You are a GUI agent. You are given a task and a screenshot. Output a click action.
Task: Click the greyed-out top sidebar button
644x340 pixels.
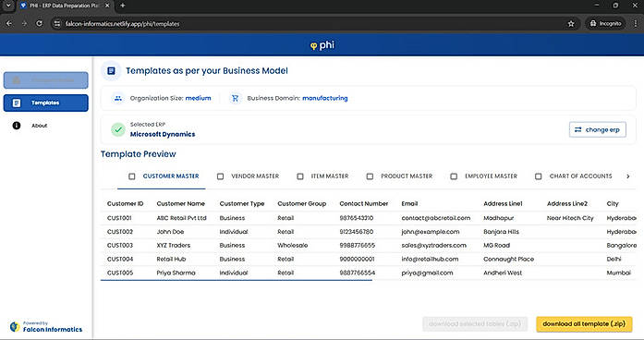click(46, 80)
